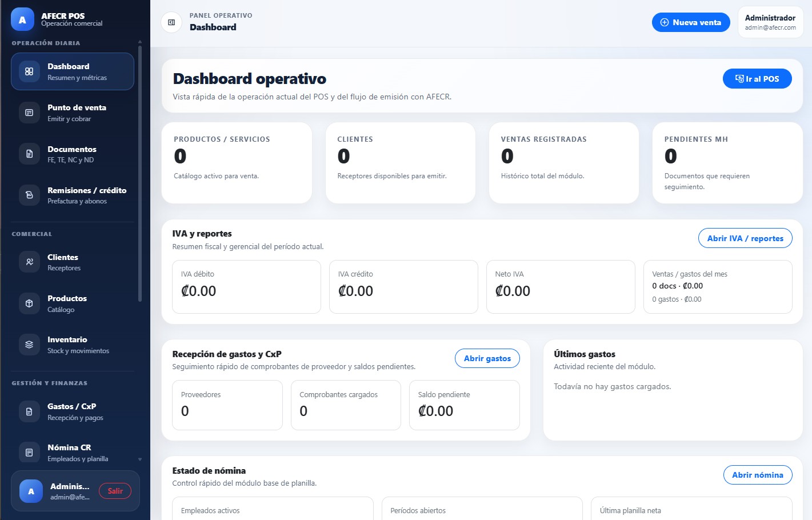
Task: Select the Inventario stock icon
Action: pyautogui.click(x=29, y=344)
